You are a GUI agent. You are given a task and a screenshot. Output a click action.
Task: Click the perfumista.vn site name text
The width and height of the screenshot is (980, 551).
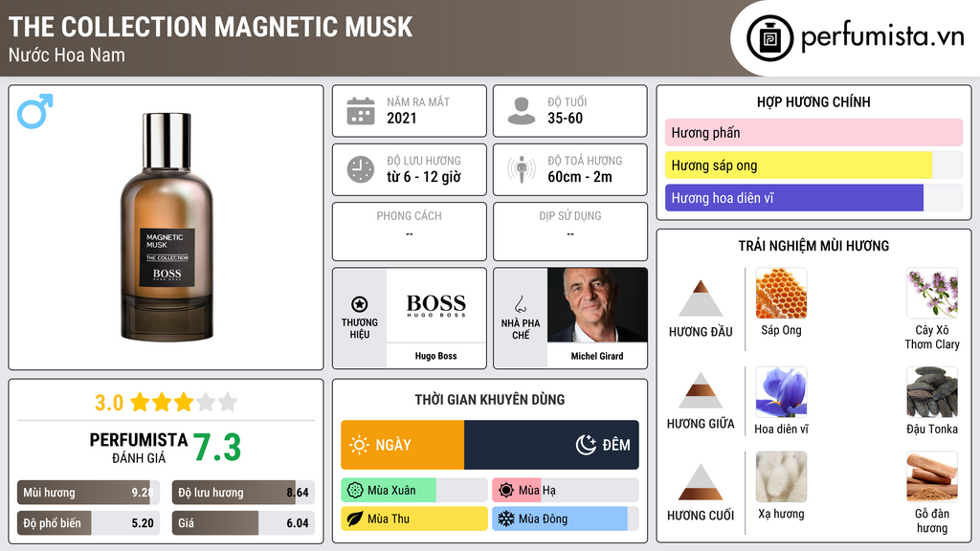(882, 37)
